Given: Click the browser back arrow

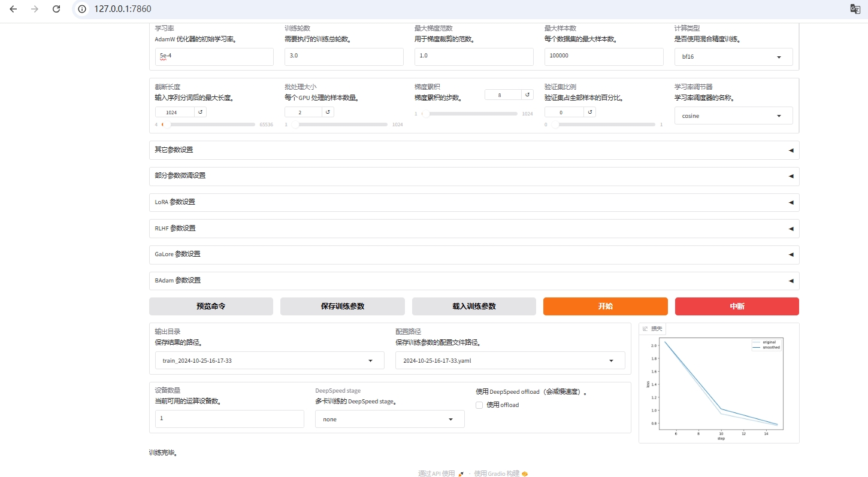Looking at the screenshot, I should click(x=13, y=9).
